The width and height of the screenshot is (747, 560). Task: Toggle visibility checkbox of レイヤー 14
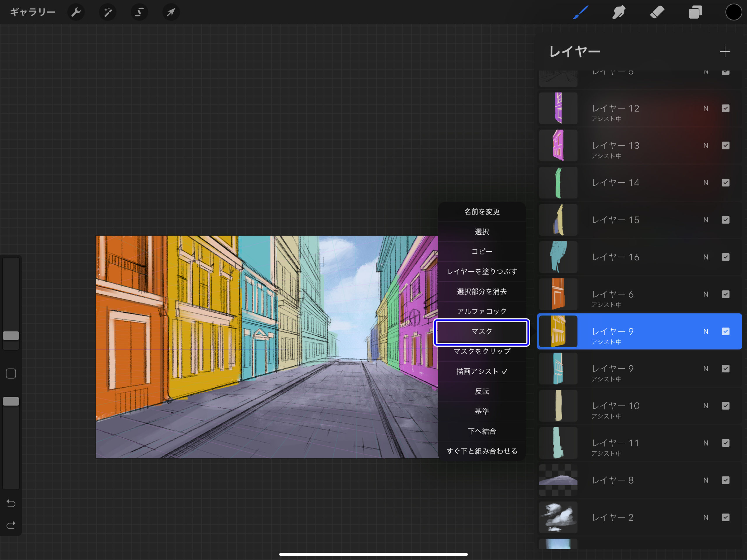(726, 182)
